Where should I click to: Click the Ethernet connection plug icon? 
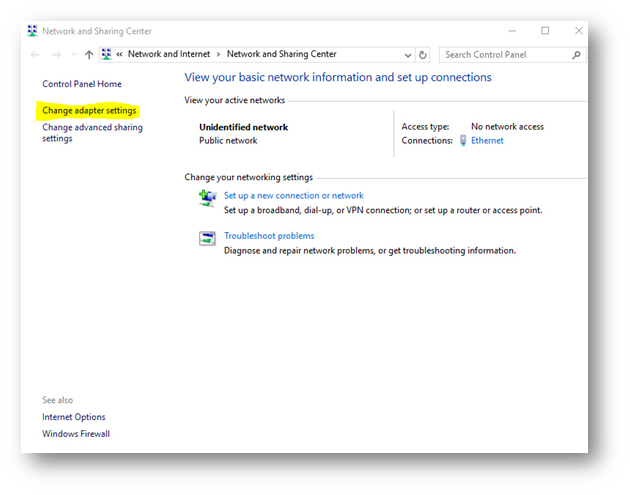462,141
